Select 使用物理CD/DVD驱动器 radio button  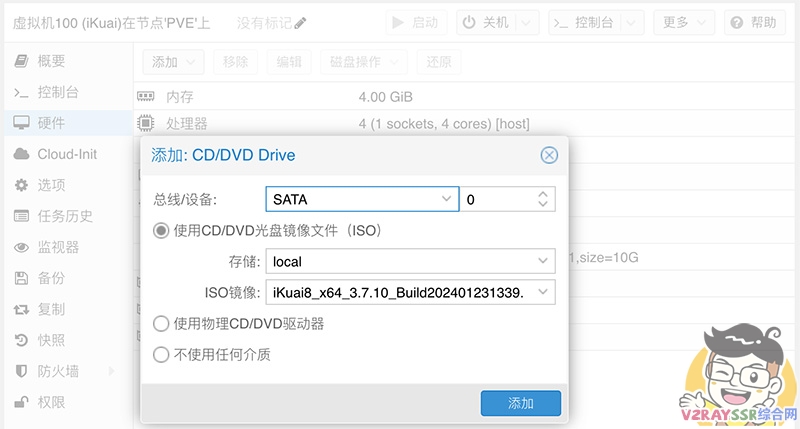coord(161,323)
